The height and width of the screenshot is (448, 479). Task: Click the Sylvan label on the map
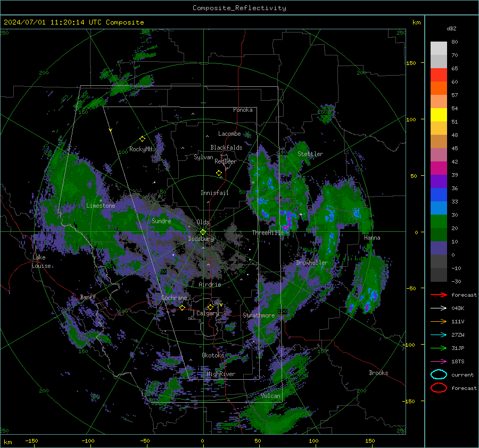point(203,157)
